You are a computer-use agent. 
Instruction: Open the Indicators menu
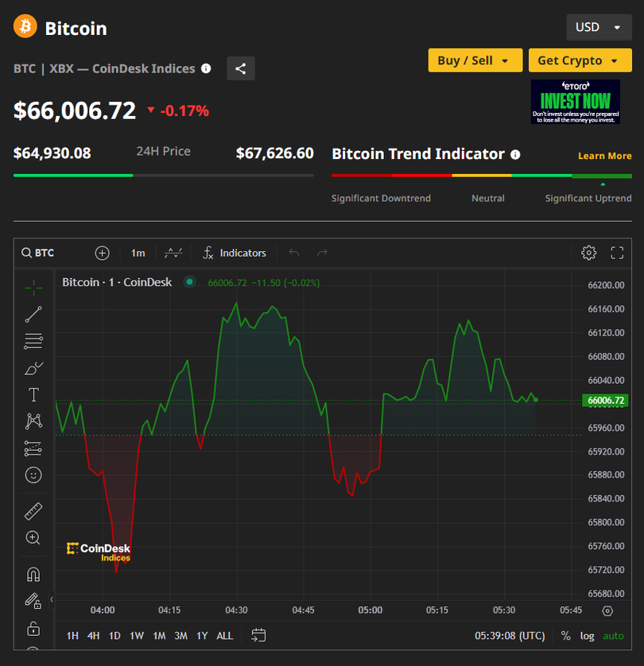click(x=235, y=253)
